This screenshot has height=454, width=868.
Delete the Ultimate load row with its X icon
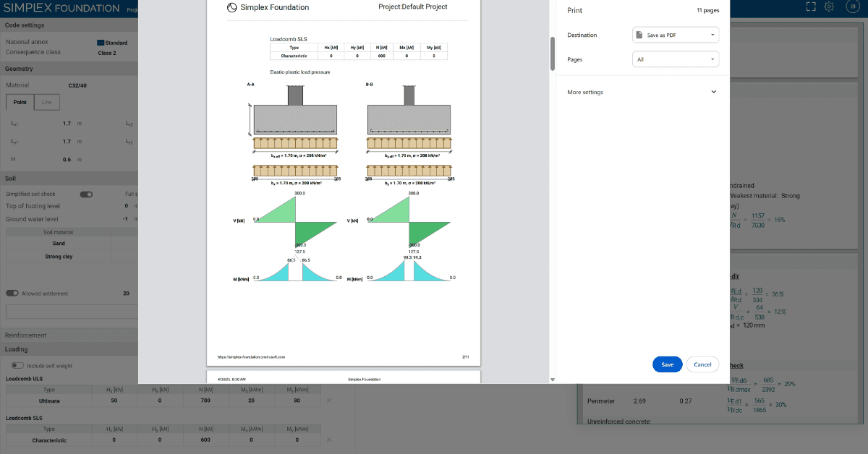pos(330,401)
